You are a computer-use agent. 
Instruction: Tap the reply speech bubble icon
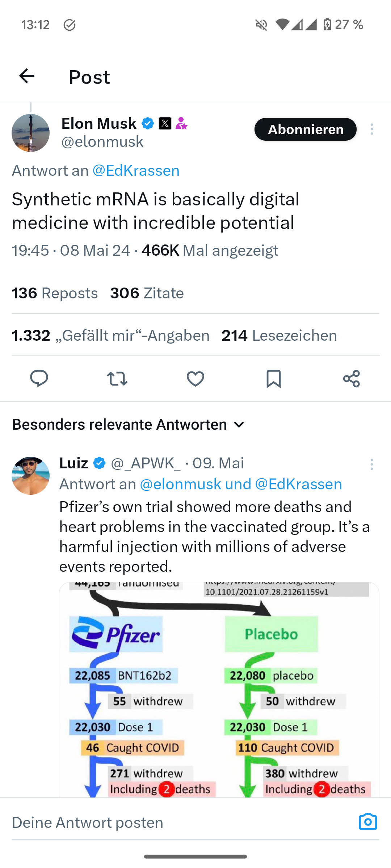[39, 379]
